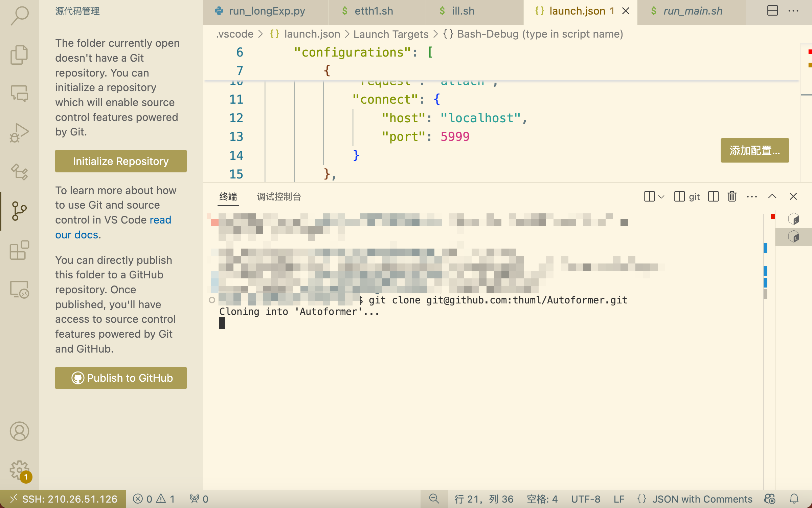Maximize the panel with the up chevron
Screen dimensions: 812x508
[x=772, y=196]
